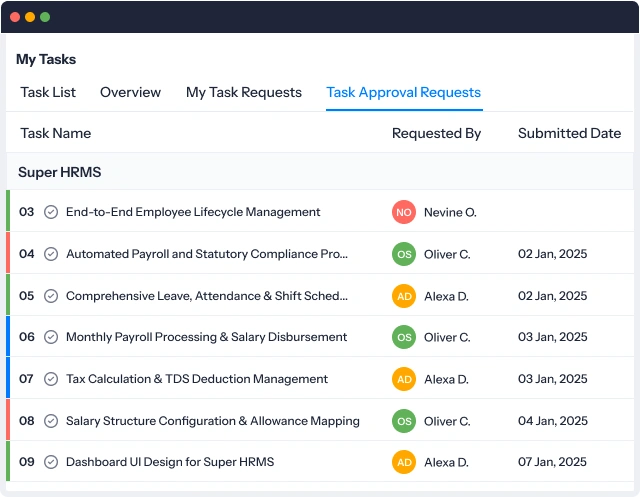Click task number 08
This screenshot has height=497, width=640.
point(27,421)
